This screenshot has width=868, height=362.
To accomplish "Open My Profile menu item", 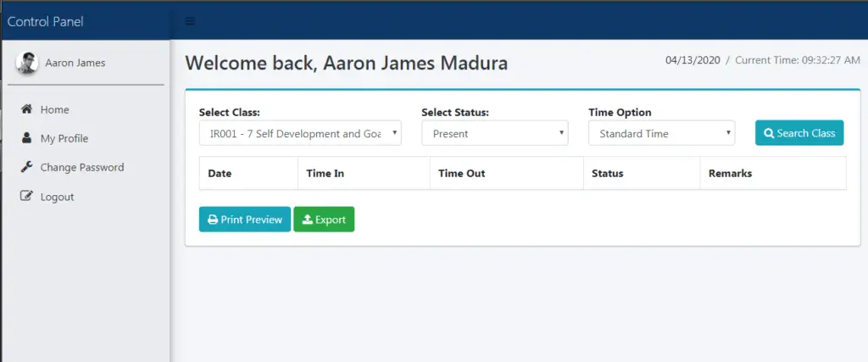I will point(64,138).
